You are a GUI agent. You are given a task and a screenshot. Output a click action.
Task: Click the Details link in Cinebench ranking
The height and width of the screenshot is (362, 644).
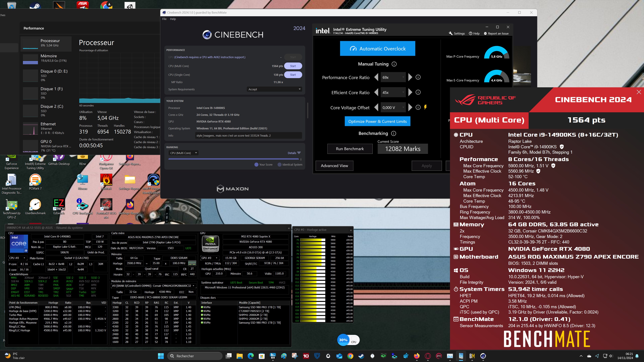click(x=294, y=153)
